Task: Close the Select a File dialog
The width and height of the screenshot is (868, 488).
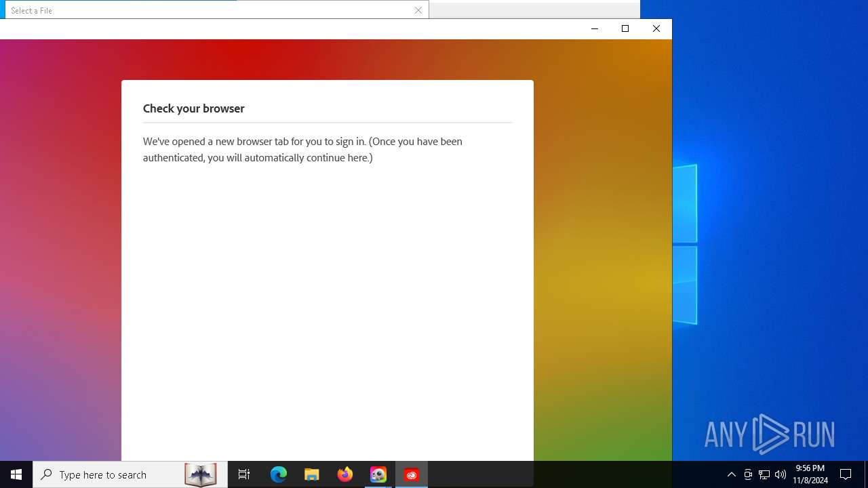Action: (x=418, y=10)
